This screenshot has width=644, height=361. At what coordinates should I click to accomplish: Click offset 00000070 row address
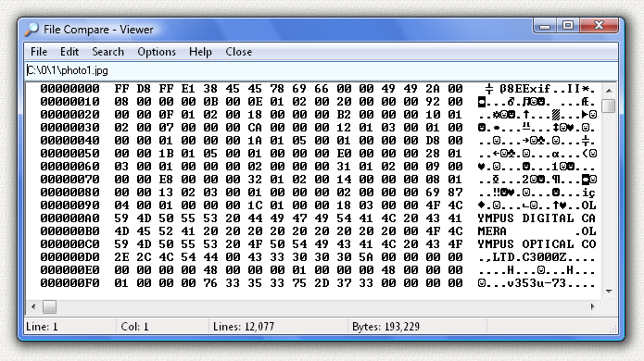click(x=69, y=180)
